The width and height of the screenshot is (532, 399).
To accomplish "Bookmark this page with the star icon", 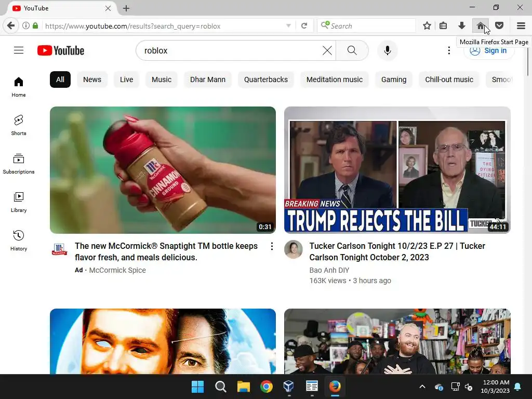I will pyautogui.click(x=427, y=26).
